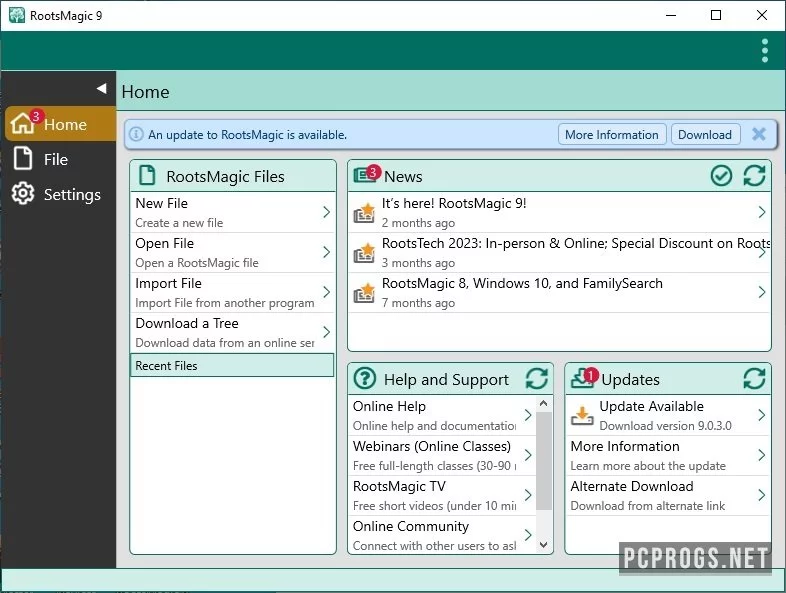Select Download a Tree option
This screenshot has height=593, width=786.
(233, 332)
